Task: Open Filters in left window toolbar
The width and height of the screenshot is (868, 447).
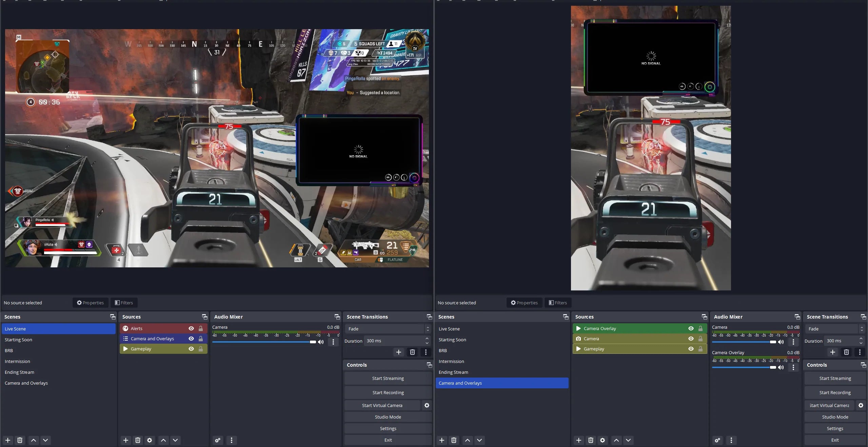Action: pos(124,303)
